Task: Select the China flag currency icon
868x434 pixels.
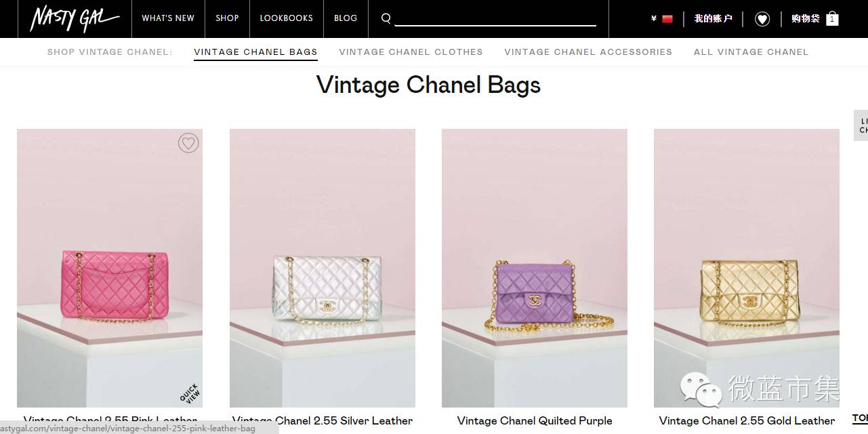Action: [x=667, y=19]
